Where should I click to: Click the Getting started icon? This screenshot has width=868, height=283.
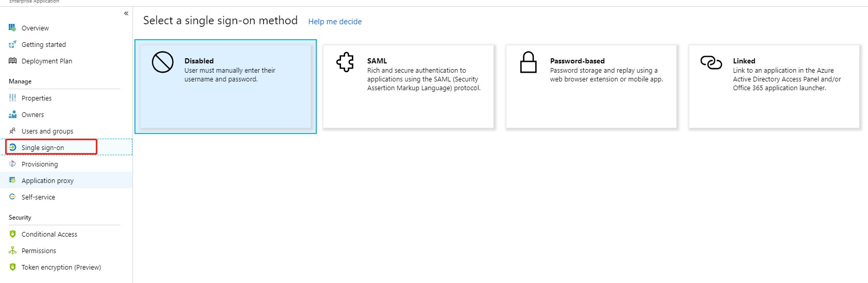coord(12,44)
